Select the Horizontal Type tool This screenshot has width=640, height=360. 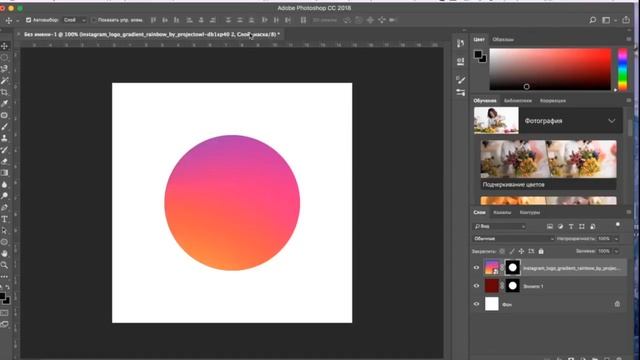pyautogui.click(x=4, y=219)
